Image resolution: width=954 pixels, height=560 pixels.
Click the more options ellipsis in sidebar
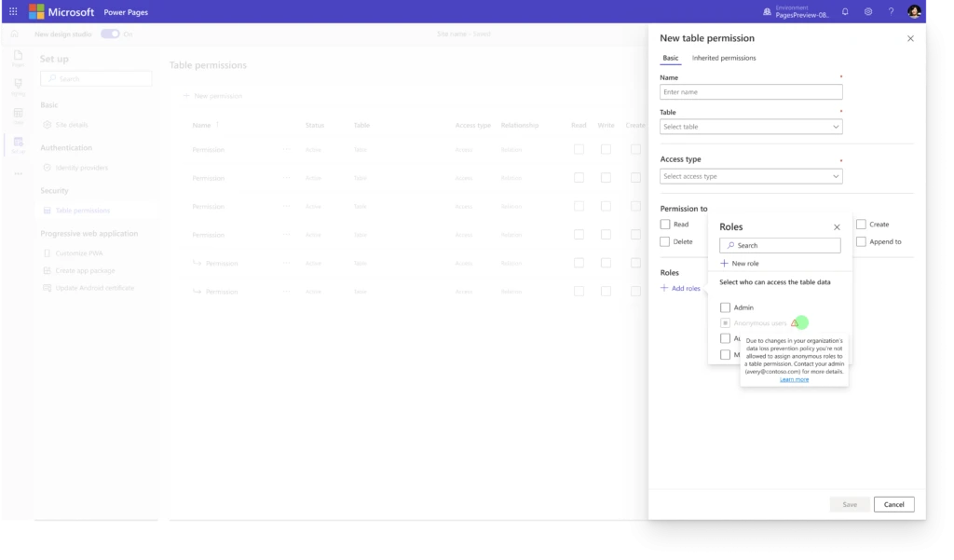[17, 173]
